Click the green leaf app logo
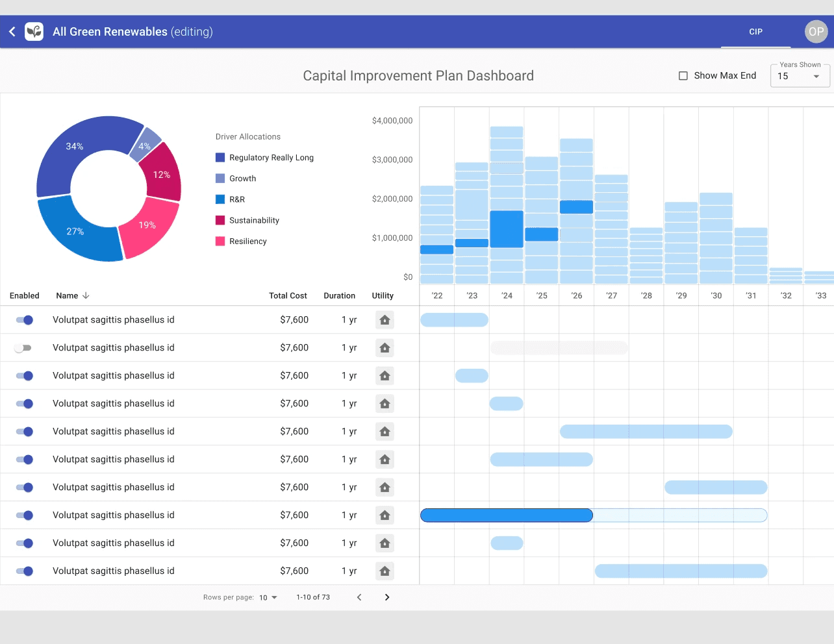The width and height of the screenshot is (834, 644). point(34,31)
